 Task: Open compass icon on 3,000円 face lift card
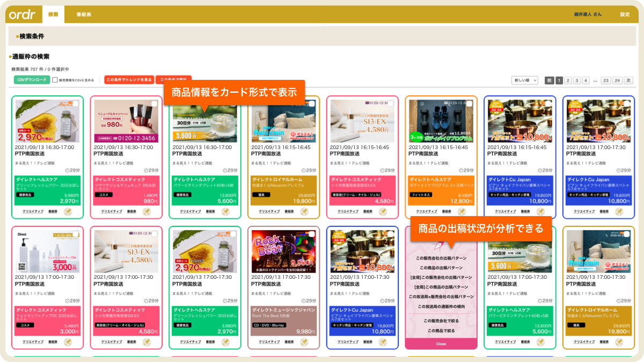coord(68,342)
